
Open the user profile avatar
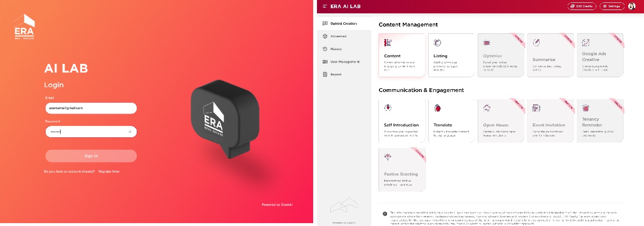pos(632,6)
